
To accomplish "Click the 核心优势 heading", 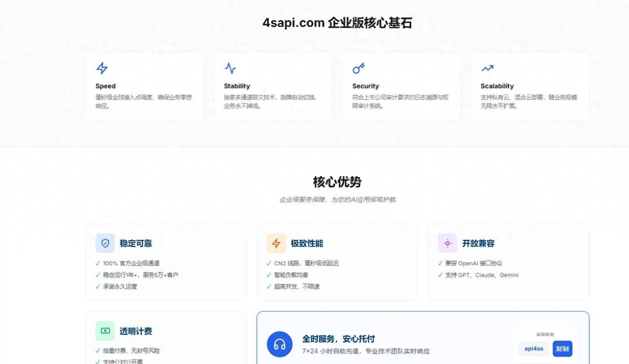I will coord(337,182).
